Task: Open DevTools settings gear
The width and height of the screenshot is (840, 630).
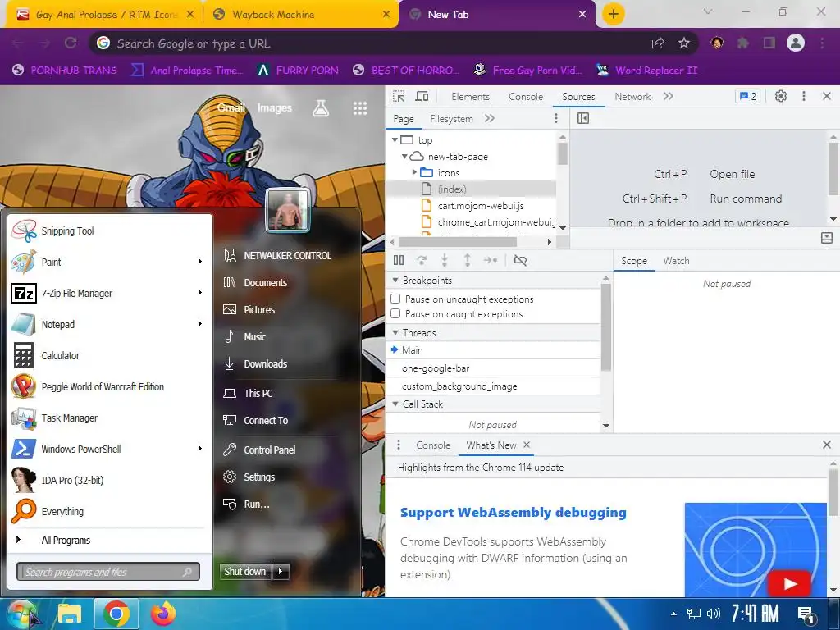Action: pyautogui.click(x=781, y=97)
